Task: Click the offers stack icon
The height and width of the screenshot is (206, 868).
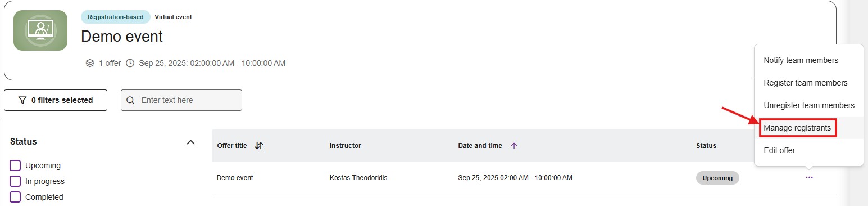Action: click(90, 63)
